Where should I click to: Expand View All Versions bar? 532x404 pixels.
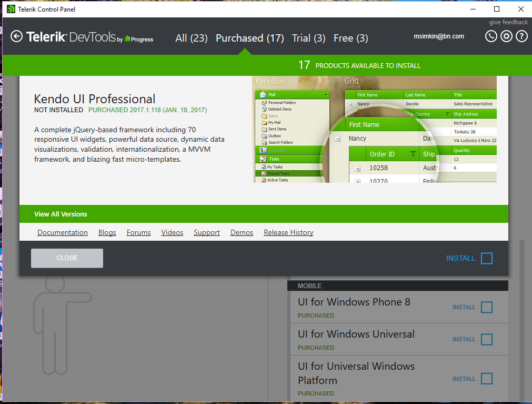[264, 214]
